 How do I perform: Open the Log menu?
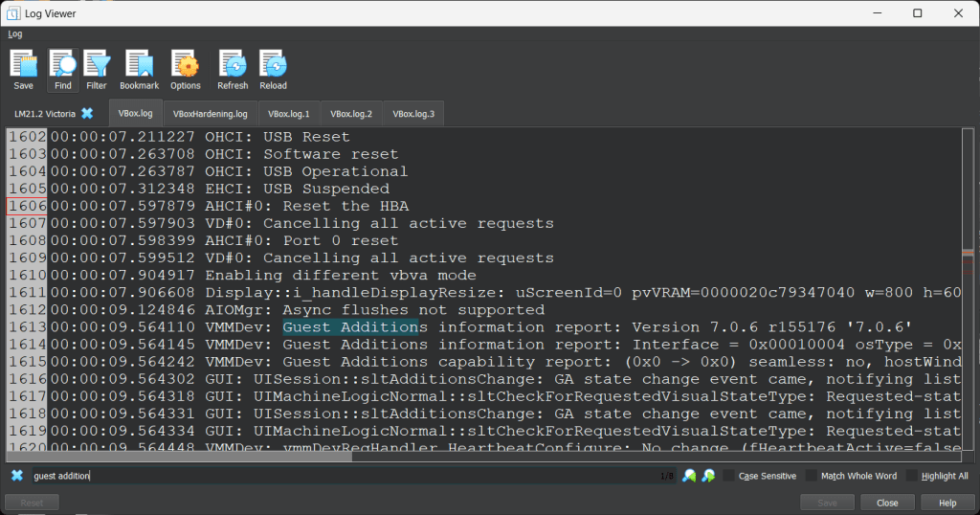pos(15,34)
